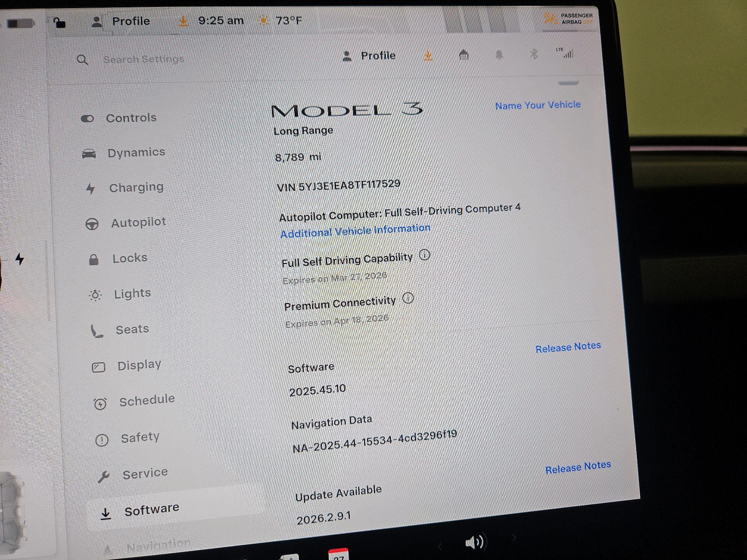Open Profile in the top status bar

(x=121, y=21)
